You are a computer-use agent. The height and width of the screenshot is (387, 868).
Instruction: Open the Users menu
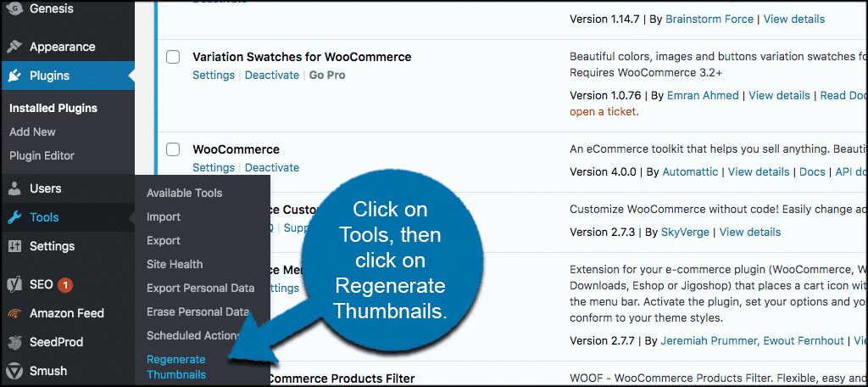coord(46,188)
